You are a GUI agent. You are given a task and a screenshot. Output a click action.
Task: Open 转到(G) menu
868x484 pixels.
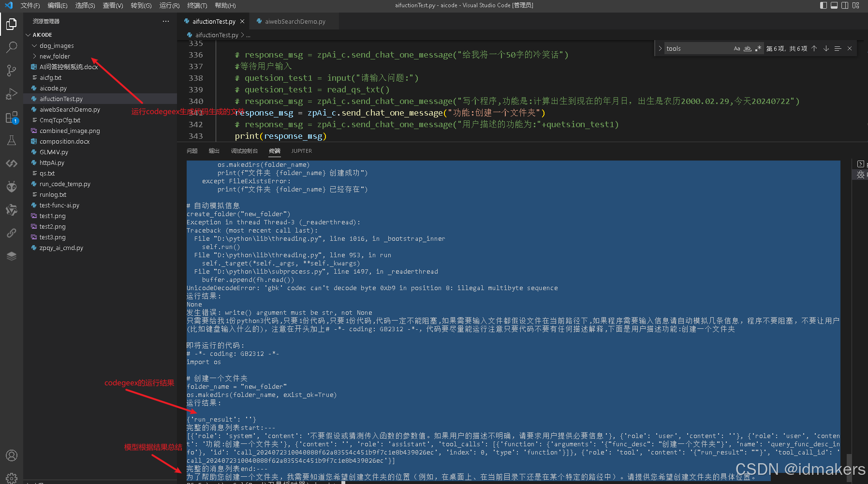pos(141,5)
